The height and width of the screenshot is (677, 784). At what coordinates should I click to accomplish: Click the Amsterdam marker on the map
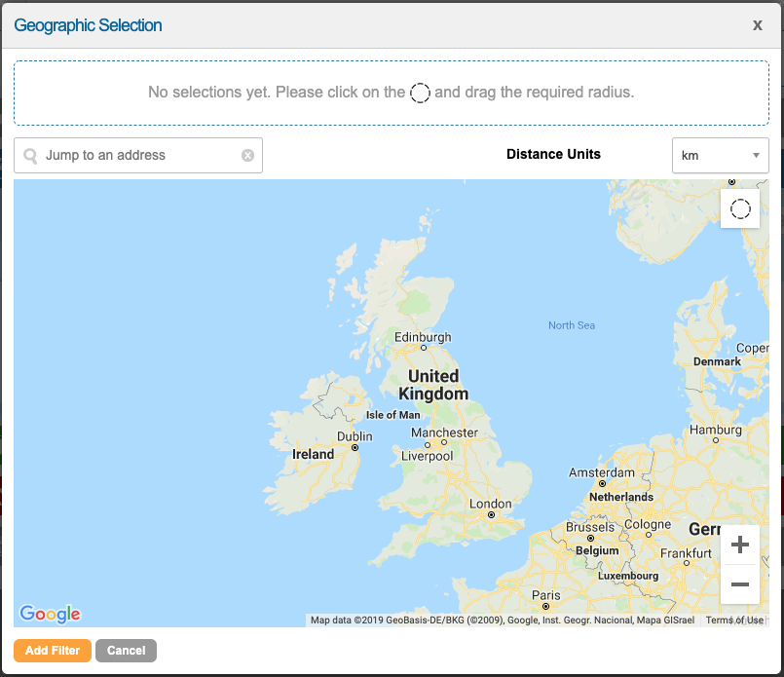pos(602,483)
